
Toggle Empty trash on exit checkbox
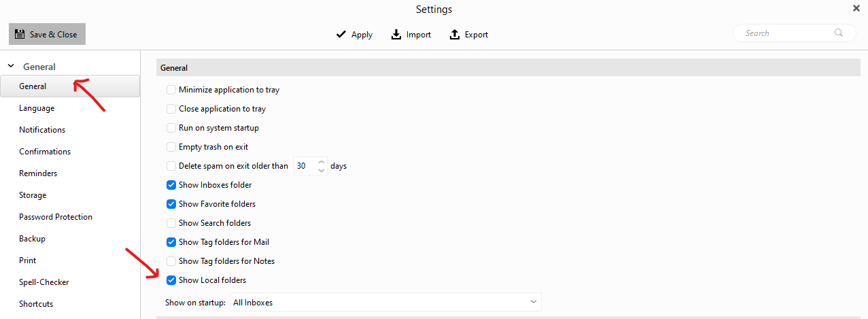[x=171, y=147]
